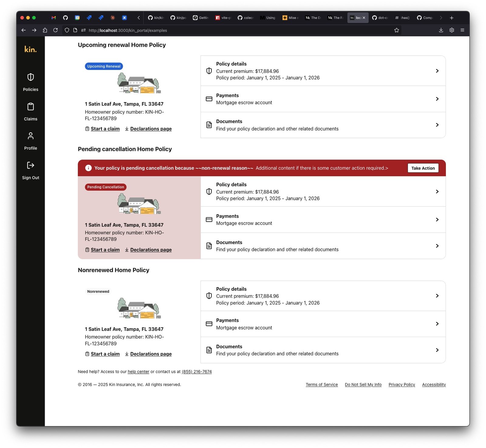Click the kin. logo in the sidebar
This screenshot has width=486, height=448.
(31, 49)
